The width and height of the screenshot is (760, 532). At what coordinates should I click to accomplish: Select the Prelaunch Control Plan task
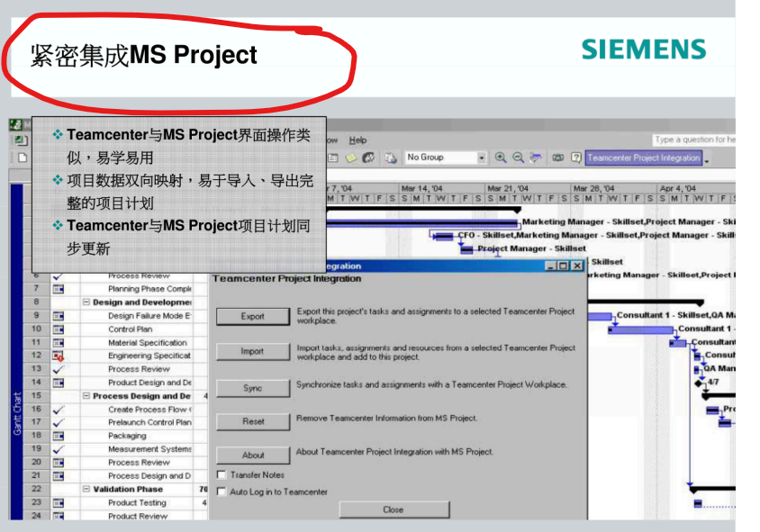tap(149, 423)
